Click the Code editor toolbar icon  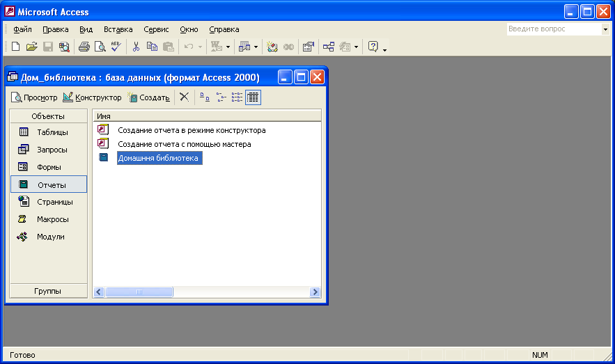[x=272, y=47]
